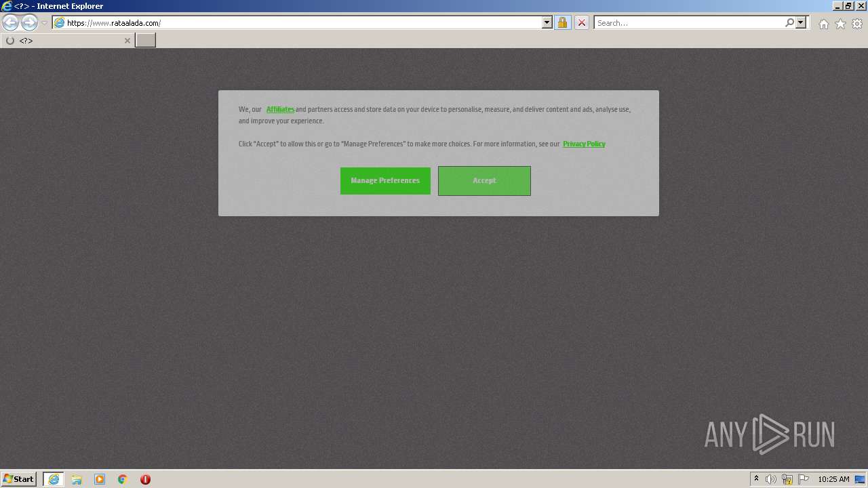This screenshot has width=868, height=488.
Task: Restore down the Internet Explorer window
Action: click(x=848, y=6)
